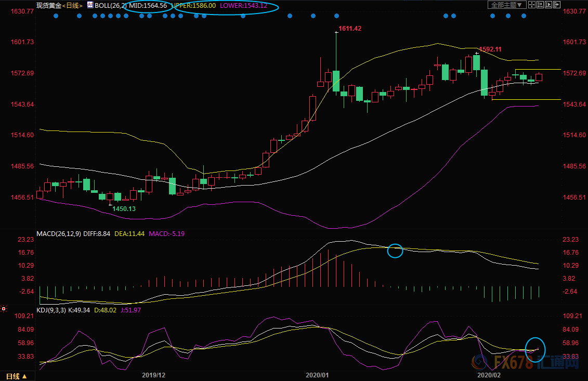Click the expand-panel arrow icon
Viewport: 588px width, 381px height.
tap(557, 5)
